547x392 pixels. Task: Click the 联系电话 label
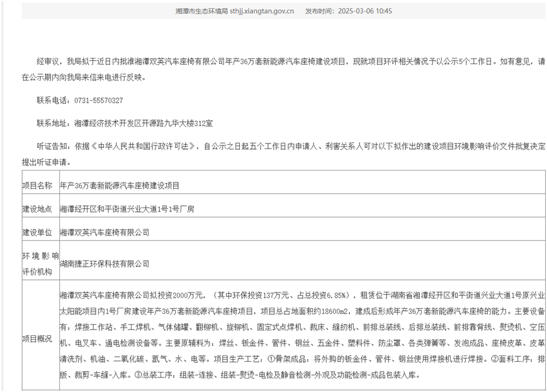click(52, 101)
